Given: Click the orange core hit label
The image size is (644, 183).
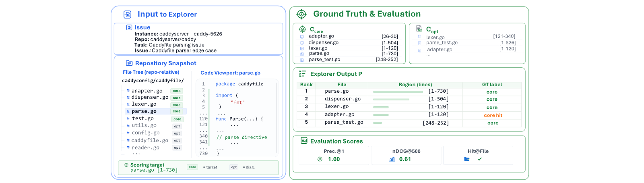Looking at the screenshot, I should (493, 115).
